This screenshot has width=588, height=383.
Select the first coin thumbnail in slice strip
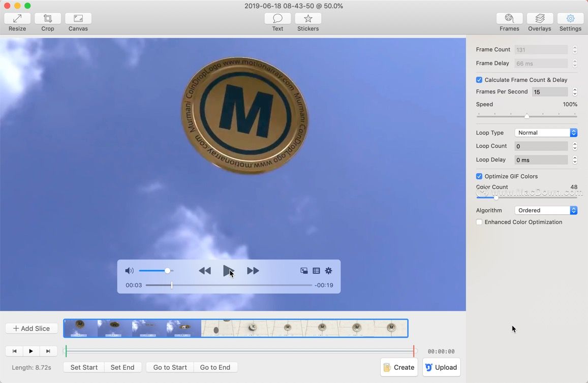click(80, 328)
